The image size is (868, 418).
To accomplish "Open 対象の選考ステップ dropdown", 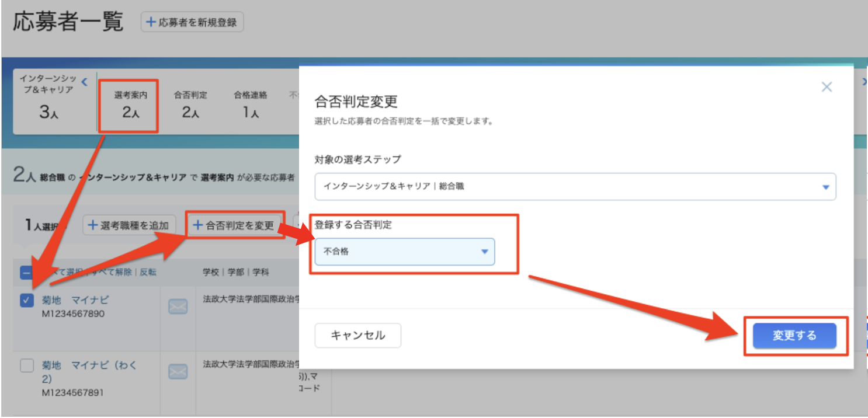I will 575,187.
